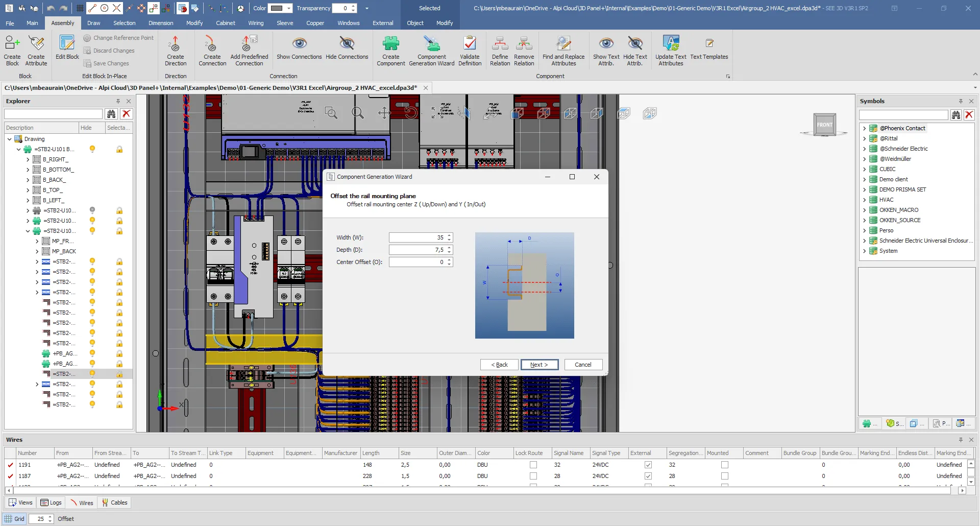Click the Next button in the wizard
980x526 pixels.
(539, 365)
